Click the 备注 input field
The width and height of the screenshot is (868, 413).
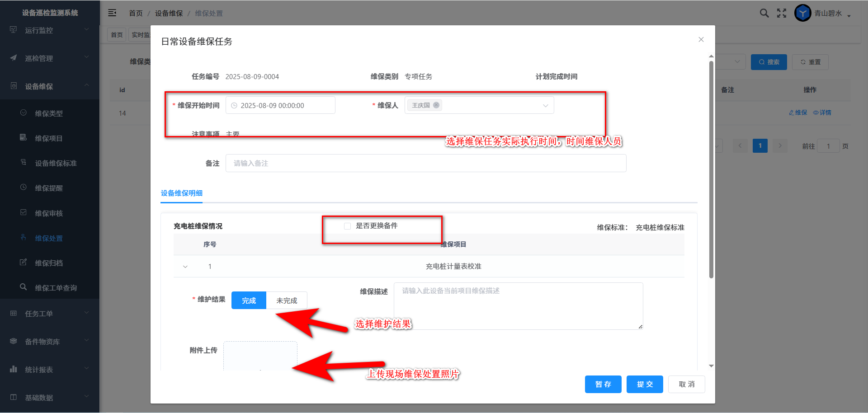coord(425,164)
